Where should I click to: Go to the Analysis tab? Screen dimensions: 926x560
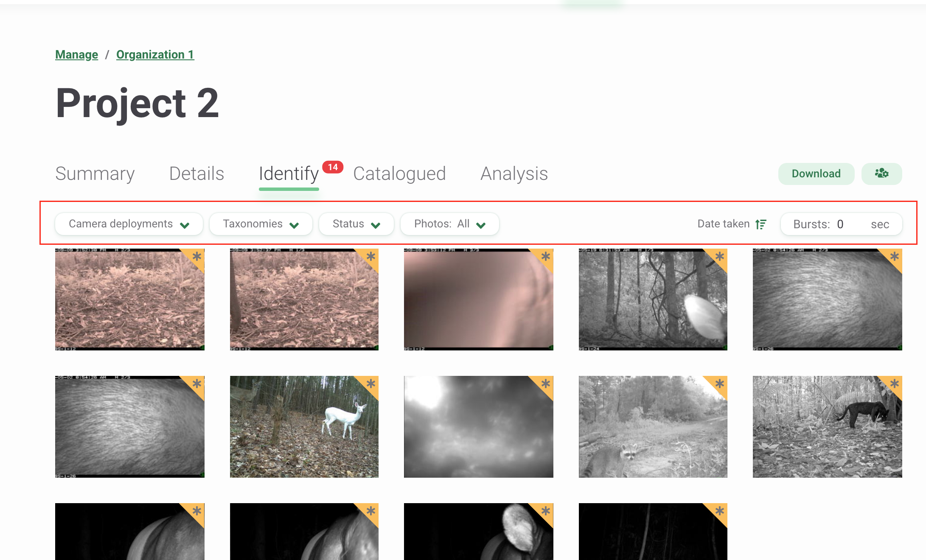[514, 174]
